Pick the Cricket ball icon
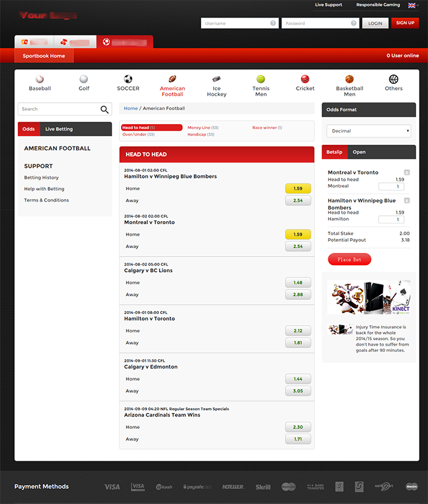Viewport: 428px width, 504px height. click(x=305, y=79)
